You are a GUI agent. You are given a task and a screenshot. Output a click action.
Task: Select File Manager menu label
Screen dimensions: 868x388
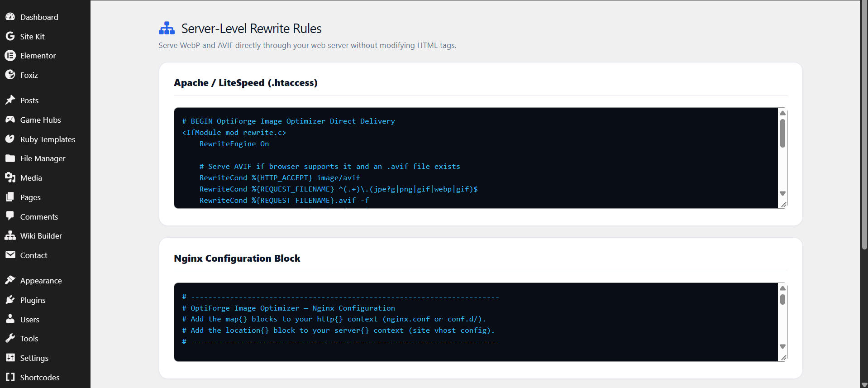43,158
